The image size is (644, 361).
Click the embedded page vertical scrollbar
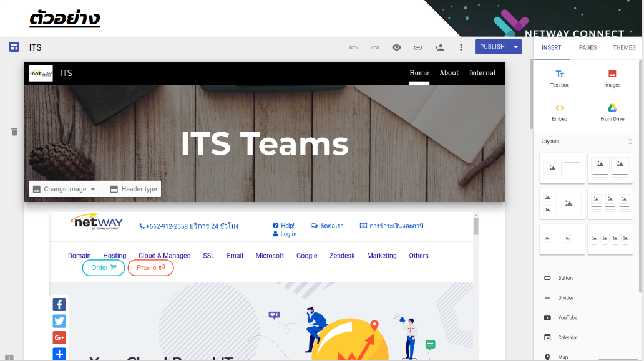tap(476, 226)
